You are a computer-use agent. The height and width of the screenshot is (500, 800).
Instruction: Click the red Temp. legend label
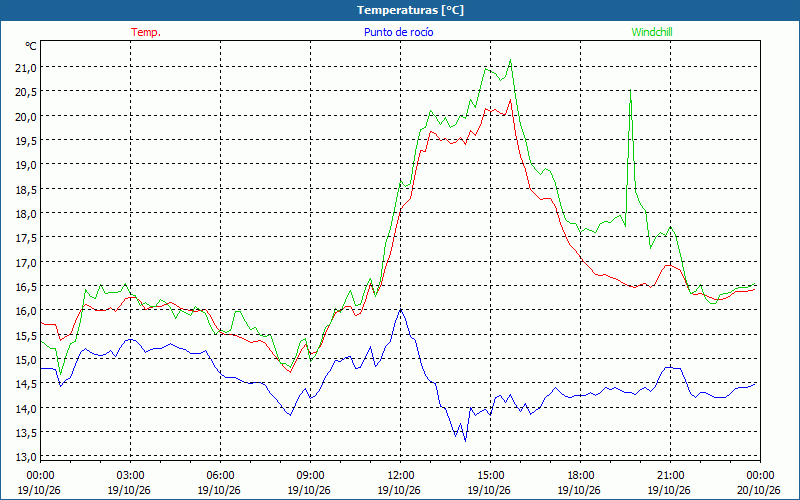(x=146, y=32)
